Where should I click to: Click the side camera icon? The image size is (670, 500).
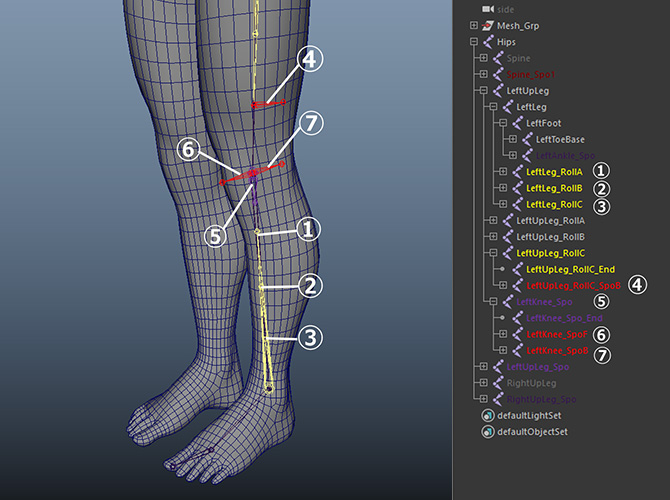pos(489,9)
